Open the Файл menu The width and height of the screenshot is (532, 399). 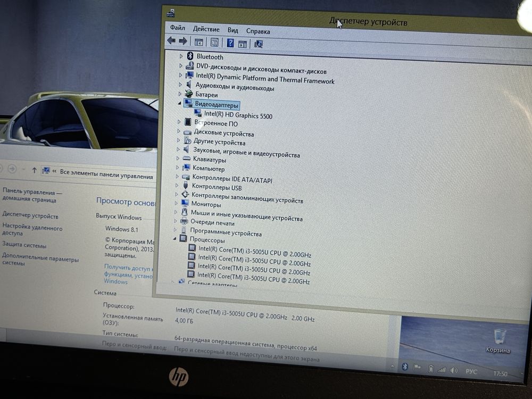pos(178,28)
